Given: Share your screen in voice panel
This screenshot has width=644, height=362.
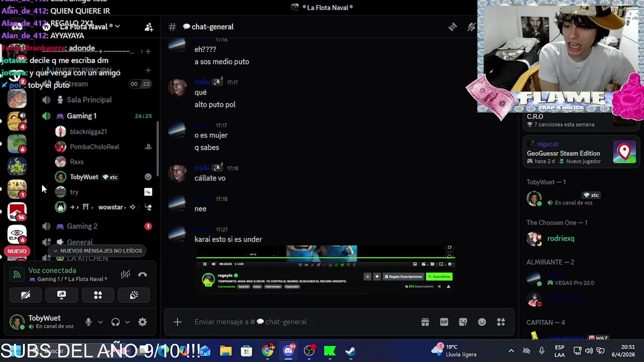Looking at the screenshot, I should 61,295.
